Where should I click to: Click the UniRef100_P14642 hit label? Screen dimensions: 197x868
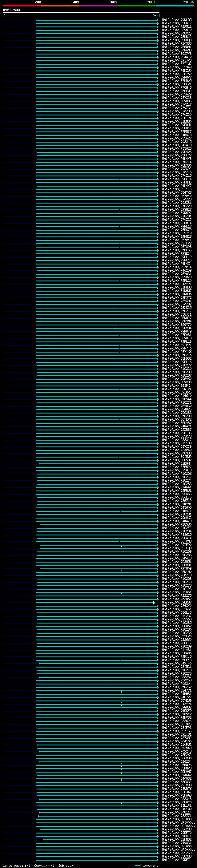176,775
